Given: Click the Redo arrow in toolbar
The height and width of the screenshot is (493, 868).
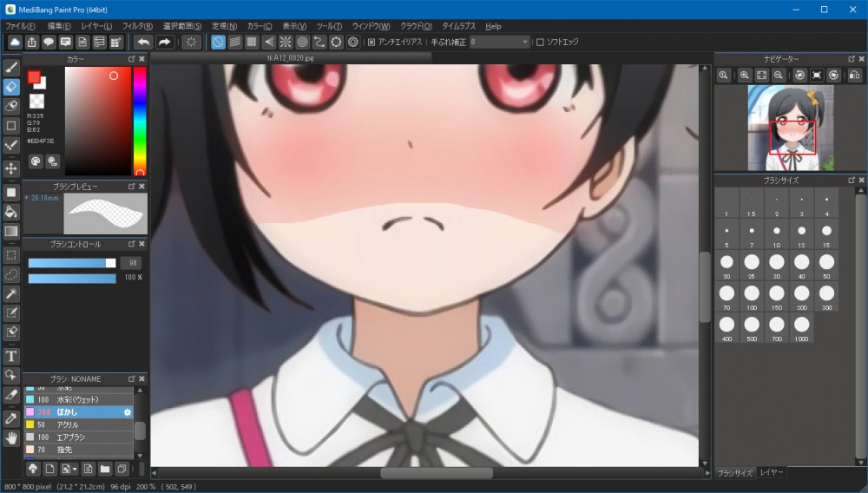Looking at the screenshot, I should pyautogui.click(x=164, y=42).
